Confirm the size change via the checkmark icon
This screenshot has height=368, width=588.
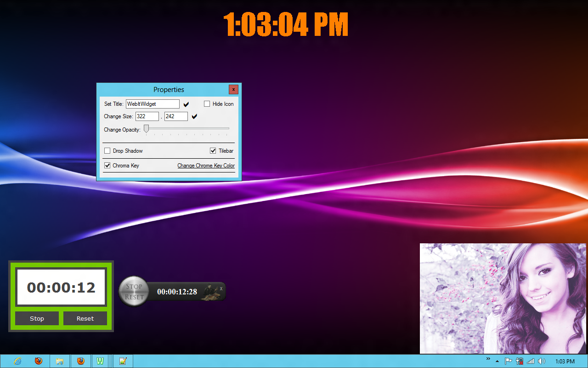(194, 116)
